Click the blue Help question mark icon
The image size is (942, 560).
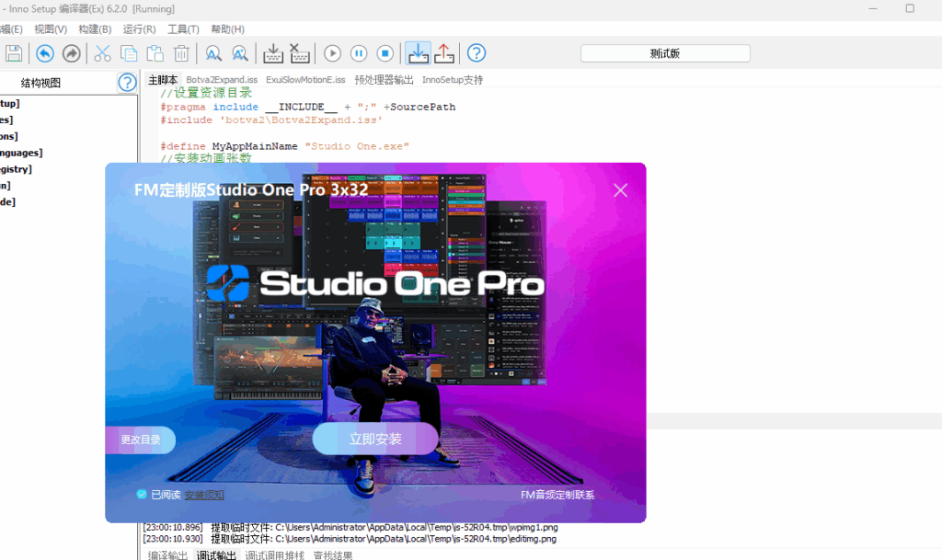[x=476, y=52]
